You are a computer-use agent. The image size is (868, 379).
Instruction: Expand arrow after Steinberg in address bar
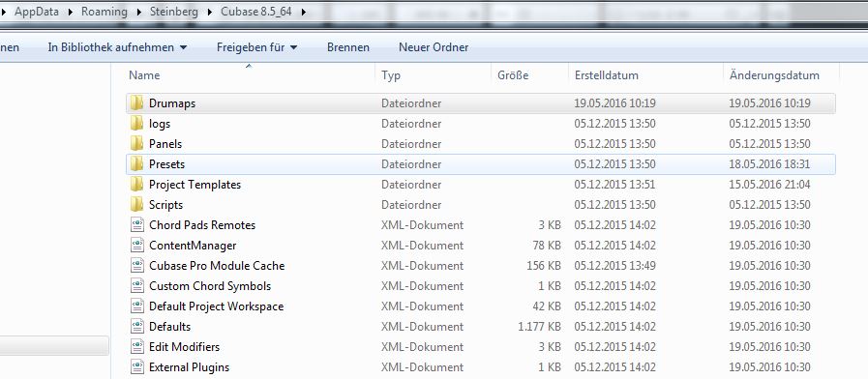pos(209,12)
